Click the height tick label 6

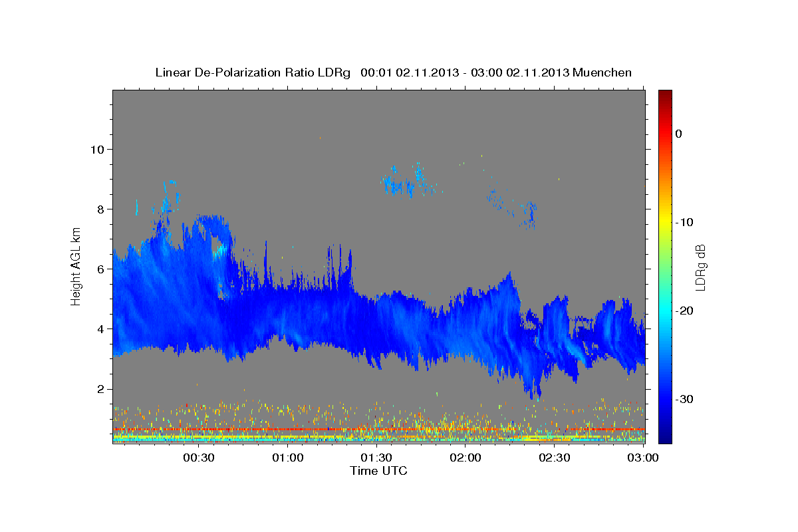(100, 269)
